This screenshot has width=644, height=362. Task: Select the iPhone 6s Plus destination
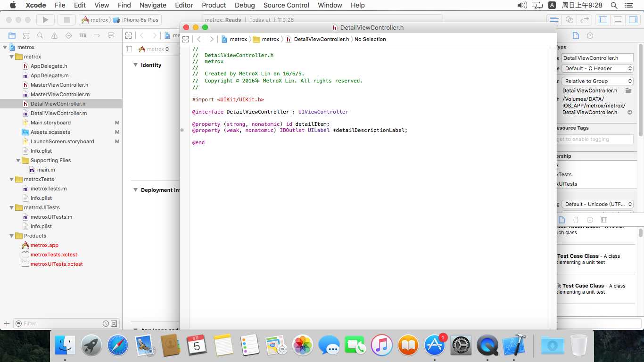[136, 20]
